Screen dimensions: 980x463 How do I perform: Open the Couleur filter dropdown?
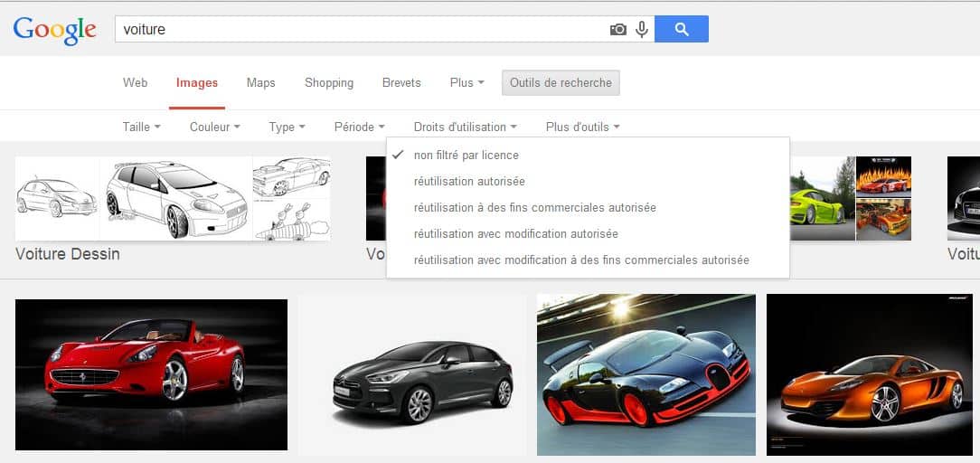point(215,127)
